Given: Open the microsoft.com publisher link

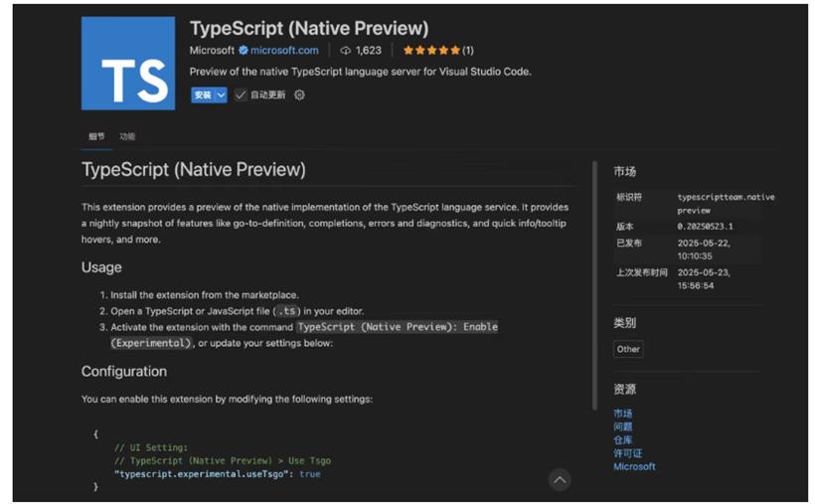Looking at the screenshot, I should click(284, 51).
